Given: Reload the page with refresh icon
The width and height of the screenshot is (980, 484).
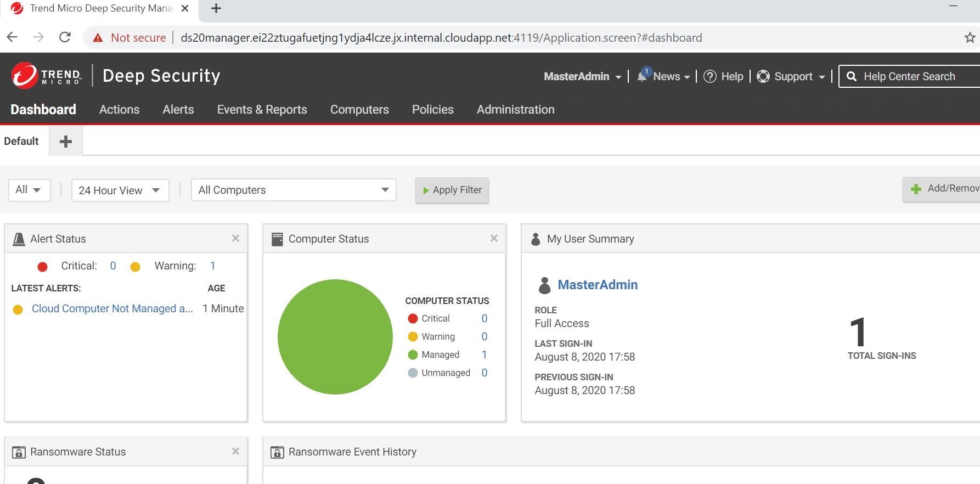Looking at the screenshot, I should click(65, 37).
